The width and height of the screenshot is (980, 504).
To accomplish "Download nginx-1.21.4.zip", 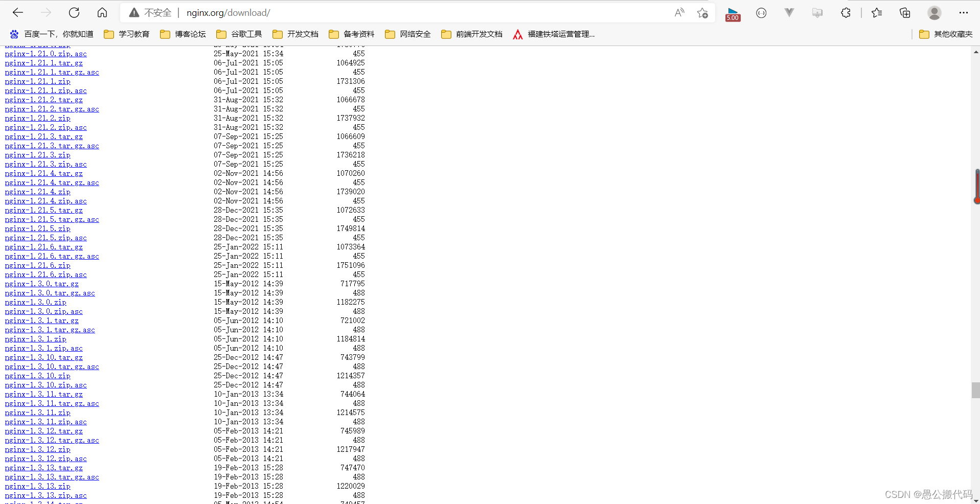I will (x=38, y=192).
